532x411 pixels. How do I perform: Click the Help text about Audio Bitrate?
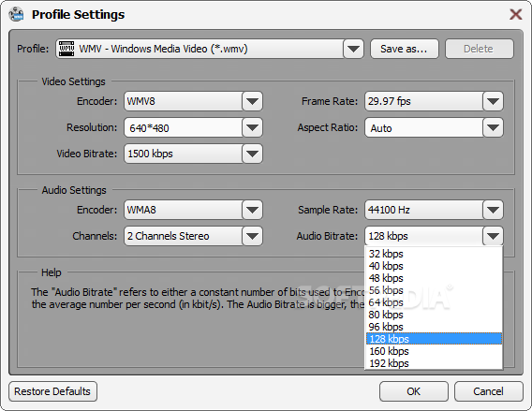(x=198, y=298)
